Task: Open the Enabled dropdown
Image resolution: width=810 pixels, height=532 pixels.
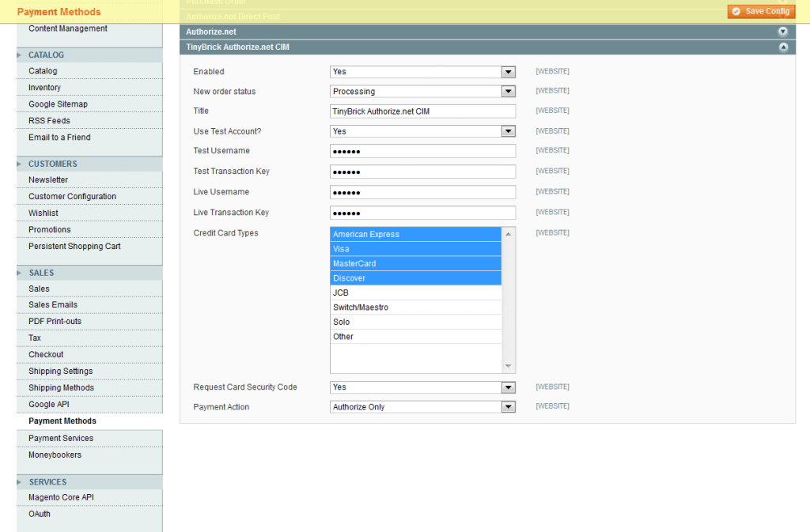Action: pos(422,72)
